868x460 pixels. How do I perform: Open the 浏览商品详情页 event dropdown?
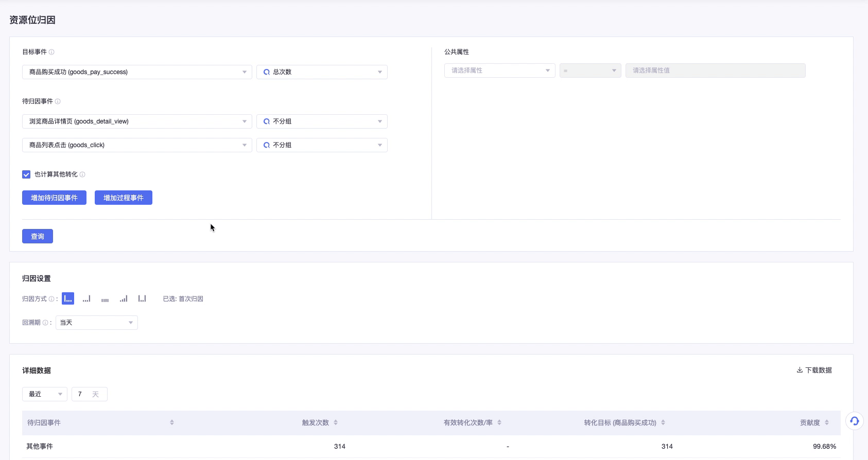137,121
